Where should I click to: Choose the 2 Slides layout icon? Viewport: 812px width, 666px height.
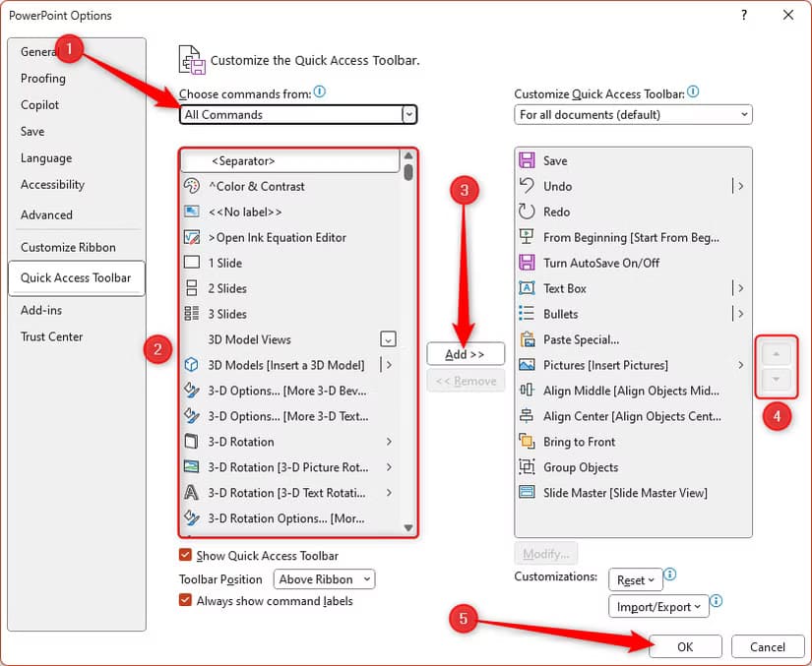[x=192, y=287]
